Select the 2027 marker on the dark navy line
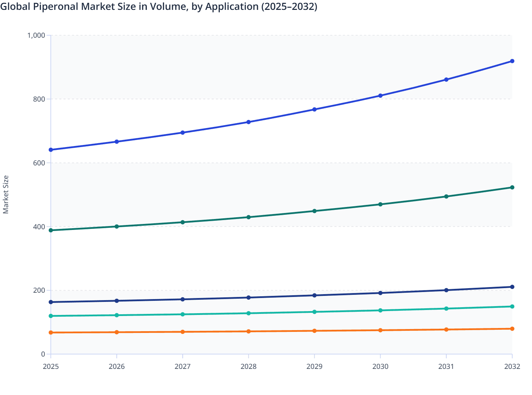The image size is (532, 395). tap(182, 299)
